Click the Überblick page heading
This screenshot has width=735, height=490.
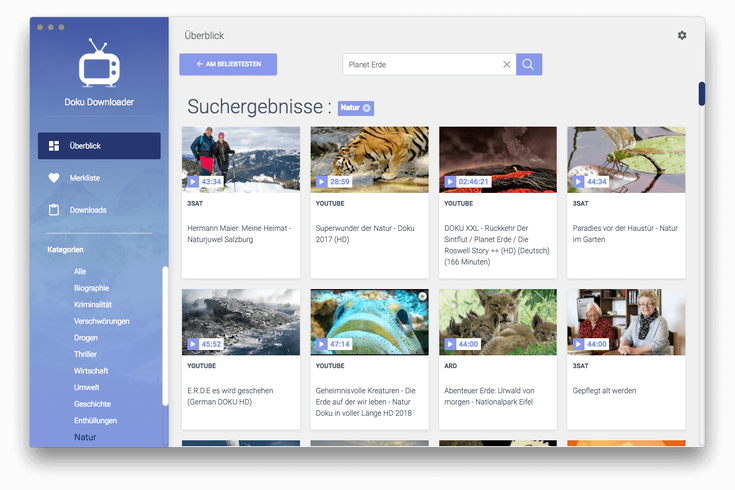pyautogui.click(x=204, y=36)
